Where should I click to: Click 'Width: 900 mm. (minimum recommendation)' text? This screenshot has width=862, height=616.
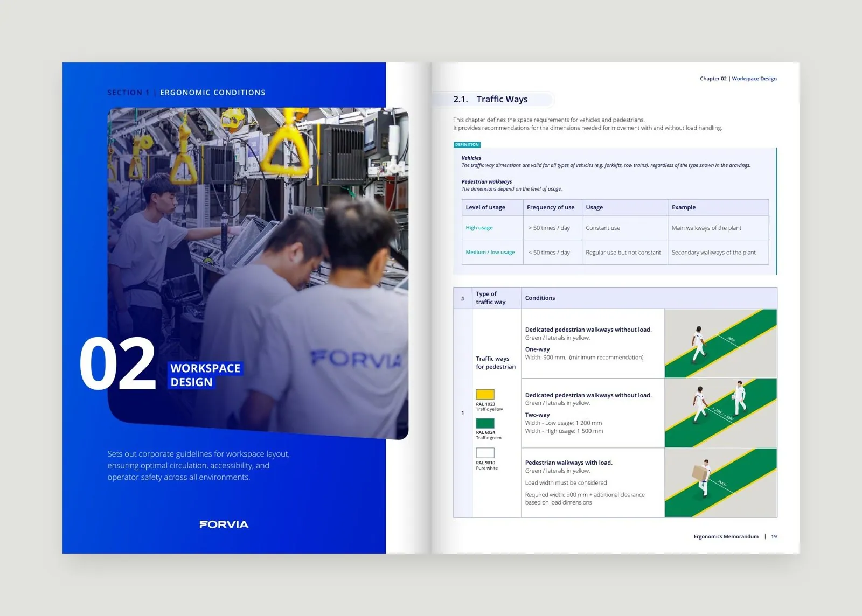(584, 357)
